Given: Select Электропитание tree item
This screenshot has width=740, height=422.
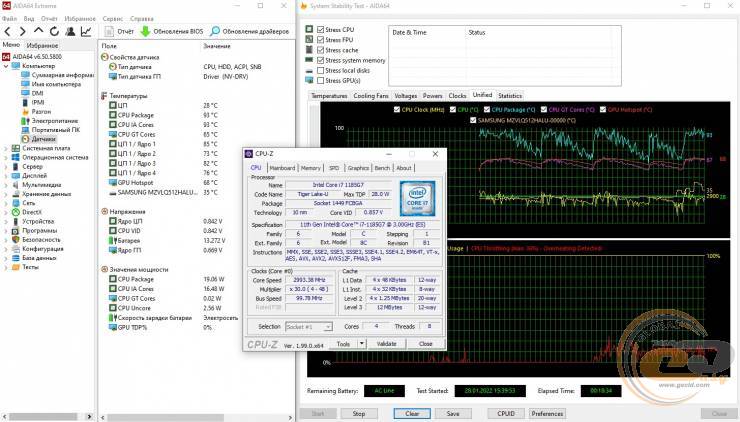Looking at the screenshot, I should tap(55, 121).
